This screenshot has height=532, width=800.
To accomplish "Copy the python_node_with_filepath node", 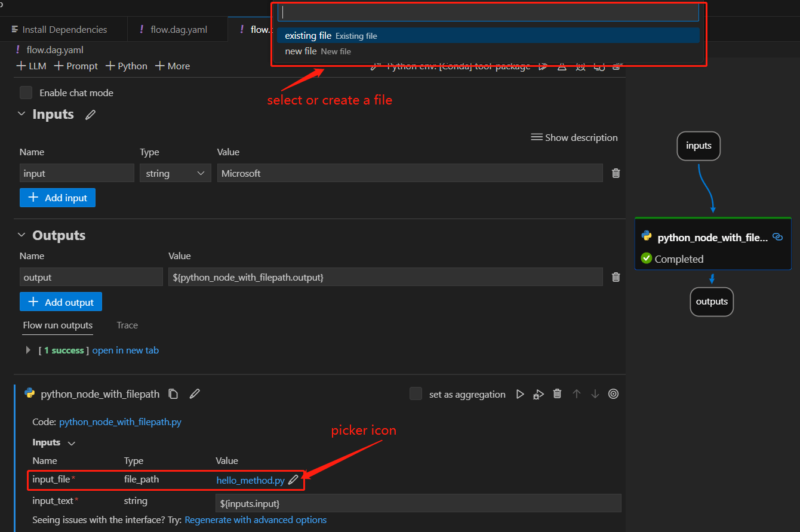I will [173, 393].
